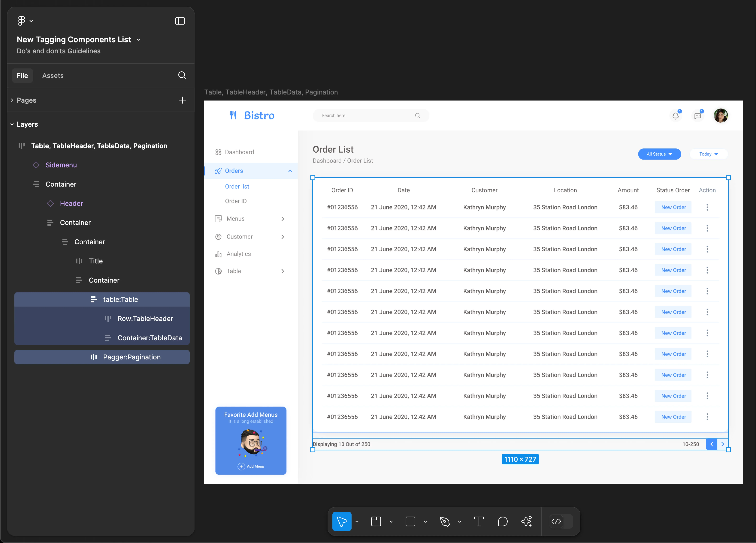Open the Order list submenu link
Image resolution: width=756 pixels, height=543 pixels.
pyautogui.click(x=237, y=186)
